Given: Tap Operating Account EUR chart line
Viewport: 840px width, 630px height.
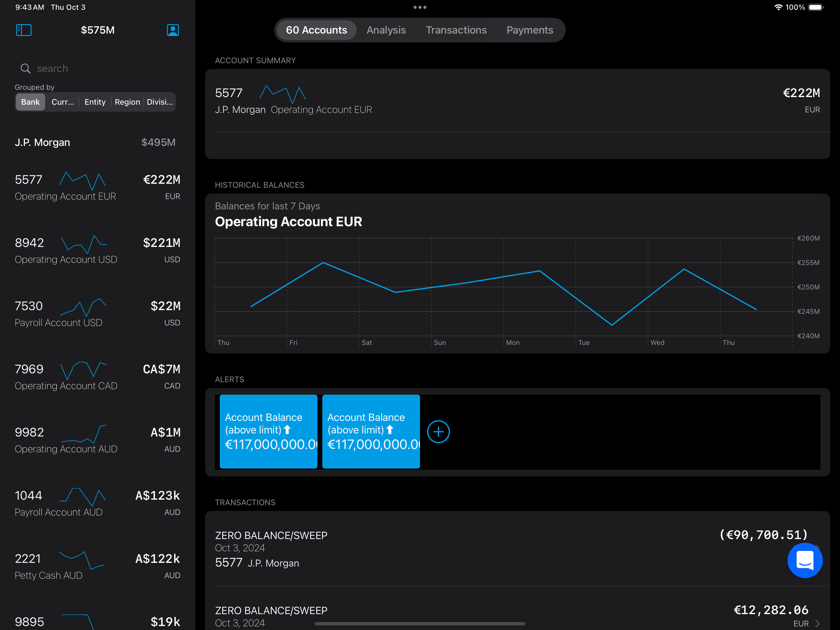Looking at the screenshot, I should pyautogui.click(x=504, y=294).
